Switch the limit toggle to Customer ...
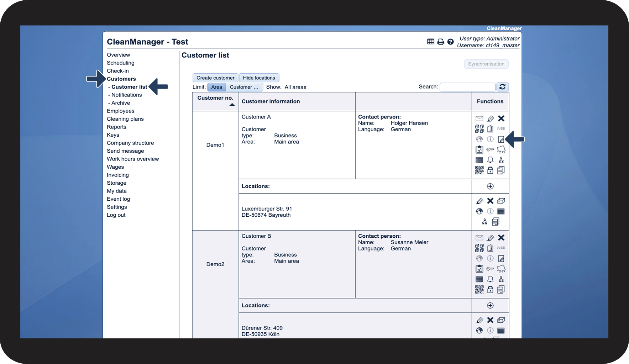Viewport: 629px width, 364px height. point(244,87)
